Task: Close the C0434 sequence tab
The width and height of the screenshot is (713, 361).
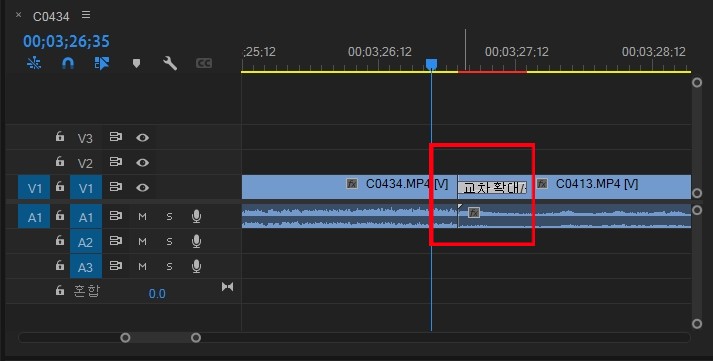Action: pos(18,15)
